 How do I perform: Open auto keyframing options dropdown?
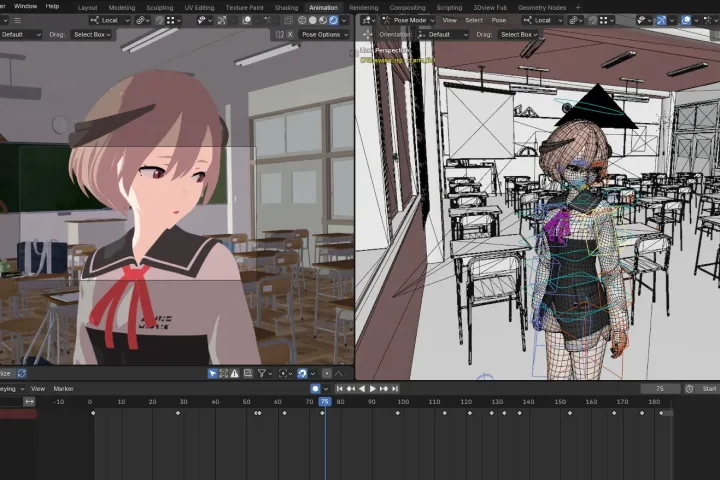point(326,389)
